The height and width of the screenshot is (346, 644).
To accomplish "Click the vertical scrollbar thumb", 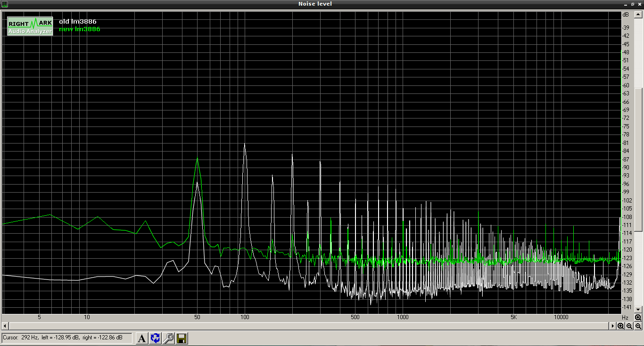I will [x=638, y=159].
